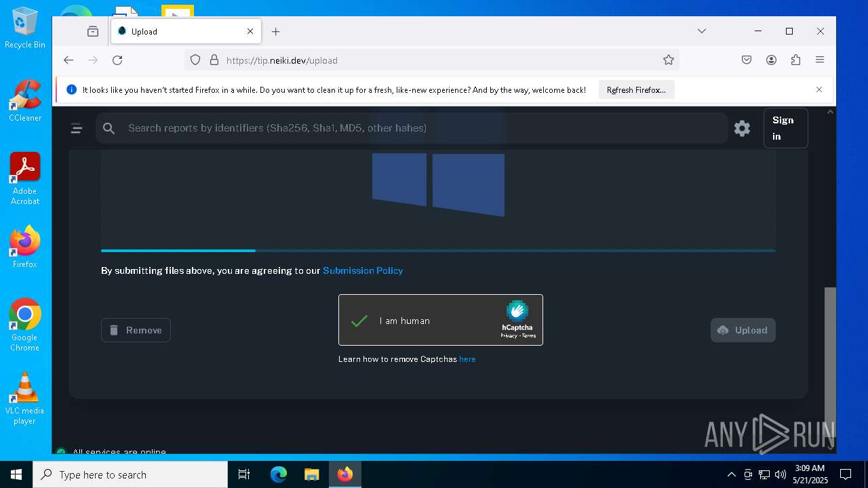Bookmark this page with the star
Image resolution: width=868 pixels, height=488 pixels.
click(669, 60)
